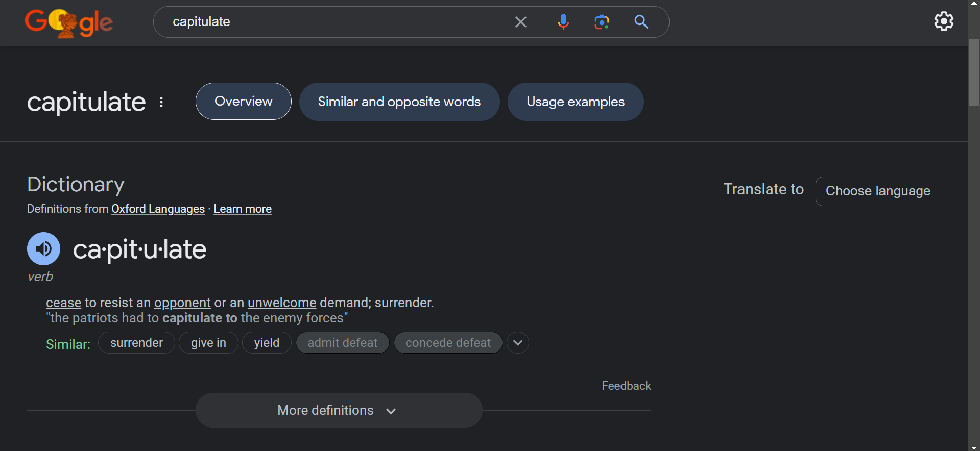Click the "give in" synonym chip
980x451 pixels.
point(208,343)
